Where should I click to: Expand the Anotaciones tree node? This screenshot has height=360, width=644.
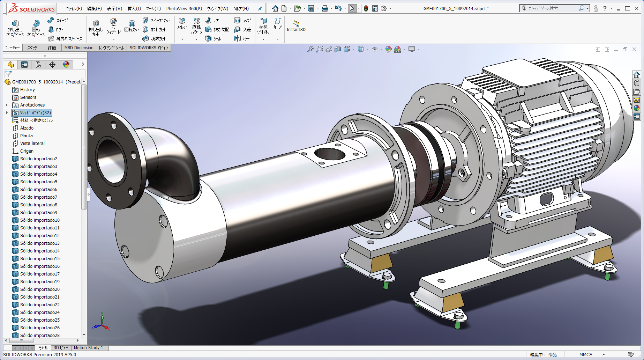pyautogui.click(x=7, y=105)
